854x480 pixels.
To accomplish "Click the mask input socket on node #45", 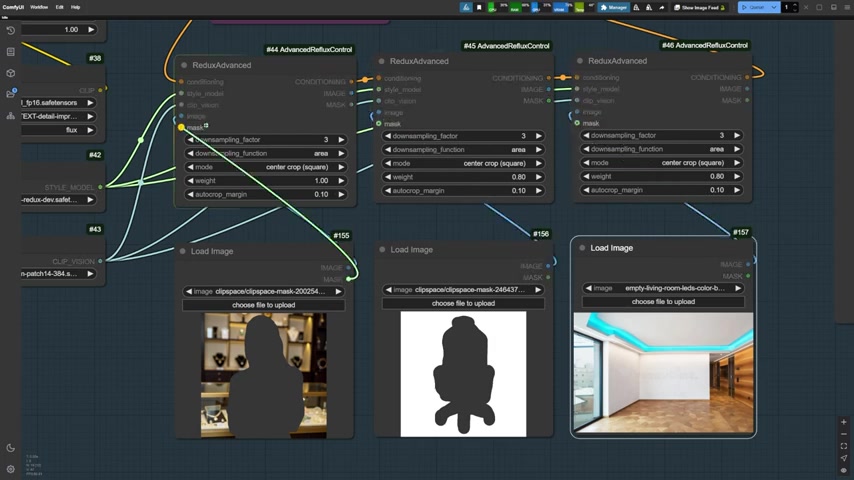I will (x=379, y=124).
